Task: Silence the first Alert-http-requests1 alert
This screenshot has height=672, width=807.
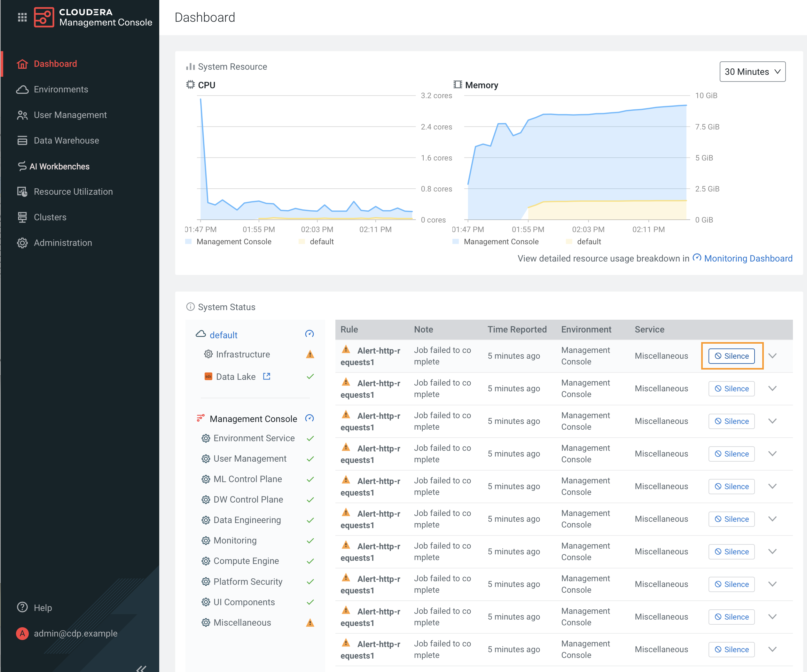Action: tap(731, 356)
